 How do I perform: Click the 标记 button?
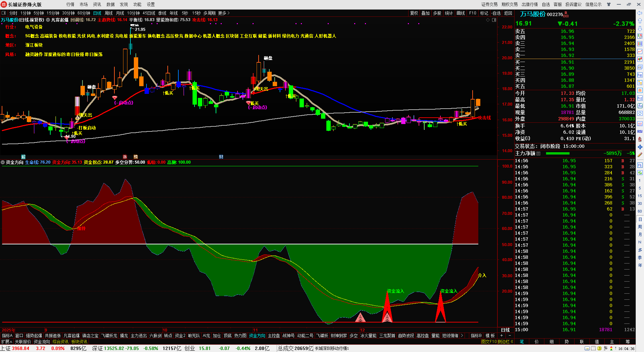pos(484,13)
